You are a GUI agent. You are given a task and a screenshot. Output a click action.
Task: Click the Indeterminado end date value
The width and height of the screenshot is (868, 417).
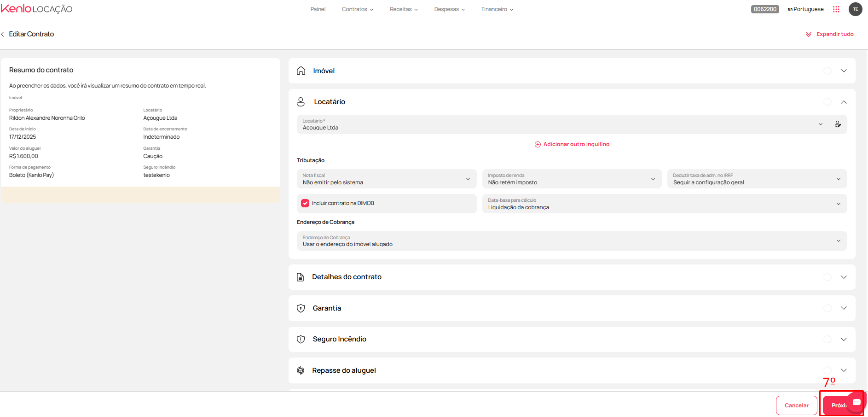coord(162,137)
